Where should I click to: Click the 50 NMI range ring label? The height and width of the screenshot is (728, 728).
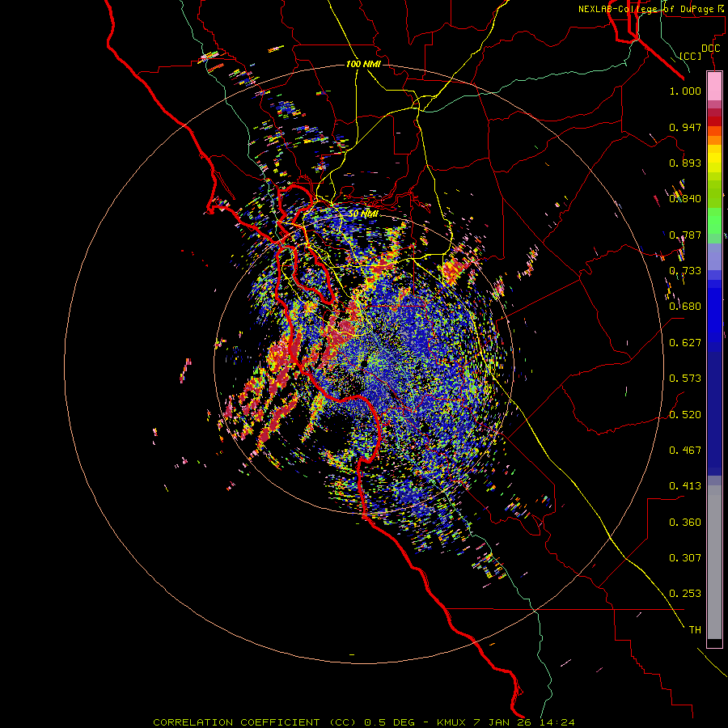point(363,214)
